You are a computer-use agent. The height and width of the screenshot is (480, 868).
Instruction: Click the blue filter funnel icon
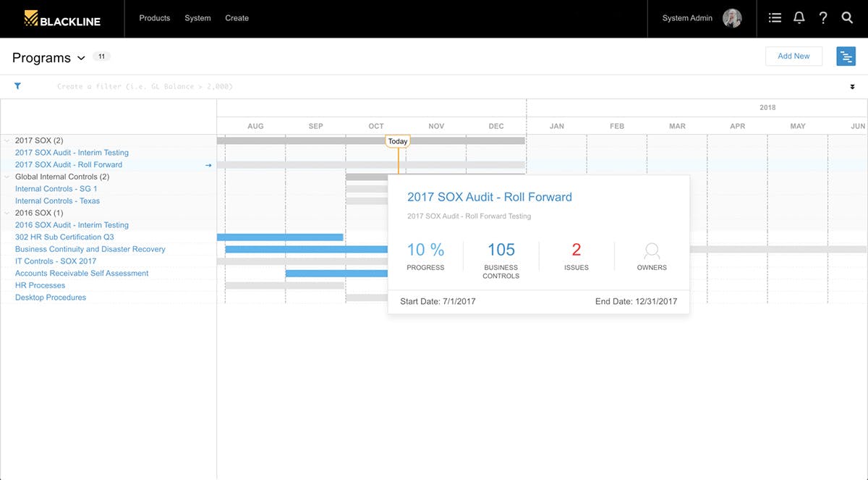17,86
